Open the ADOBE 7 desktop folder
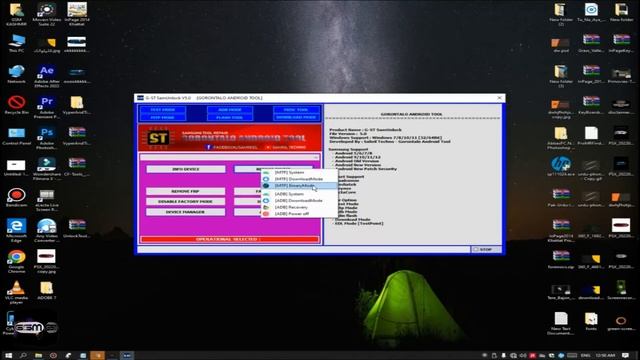640x360 pixels. pyautogui.click(x=47, y=290)
